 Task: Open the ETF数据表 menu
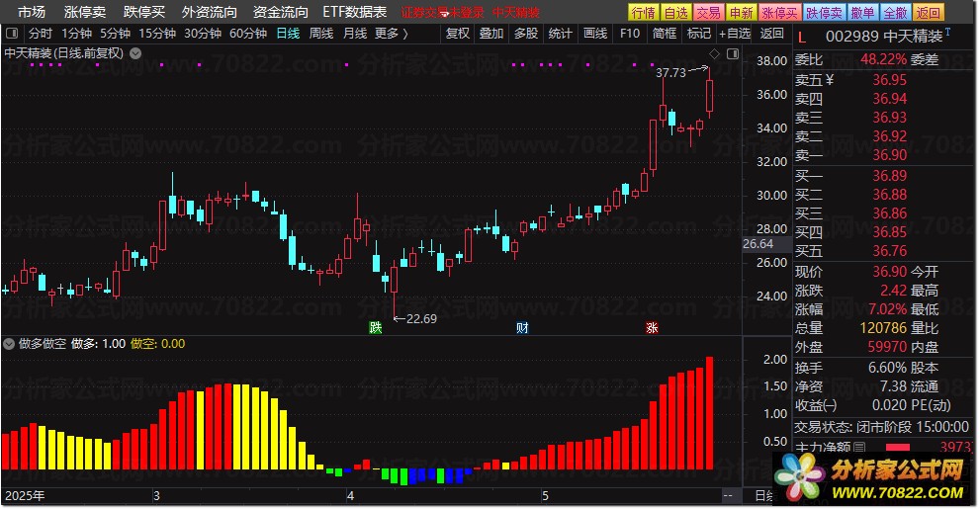354,12
